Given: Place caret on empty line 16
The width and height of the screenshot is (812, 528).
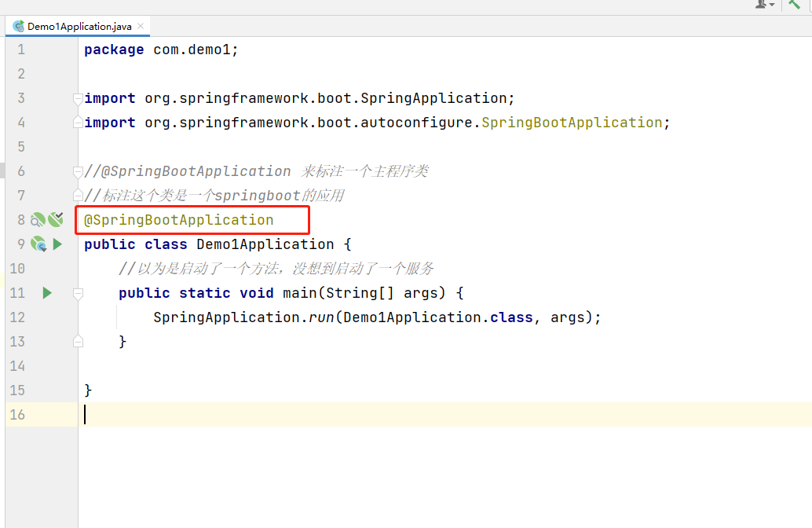Looking at the screenshot, I should pyautogui.click(x=445, y=415).
